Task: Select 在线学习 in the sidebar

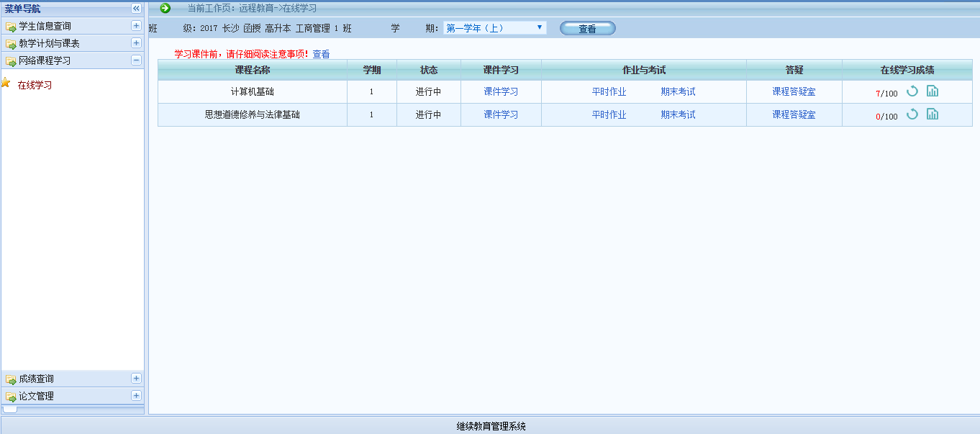Action: click(x=35, y=85)
